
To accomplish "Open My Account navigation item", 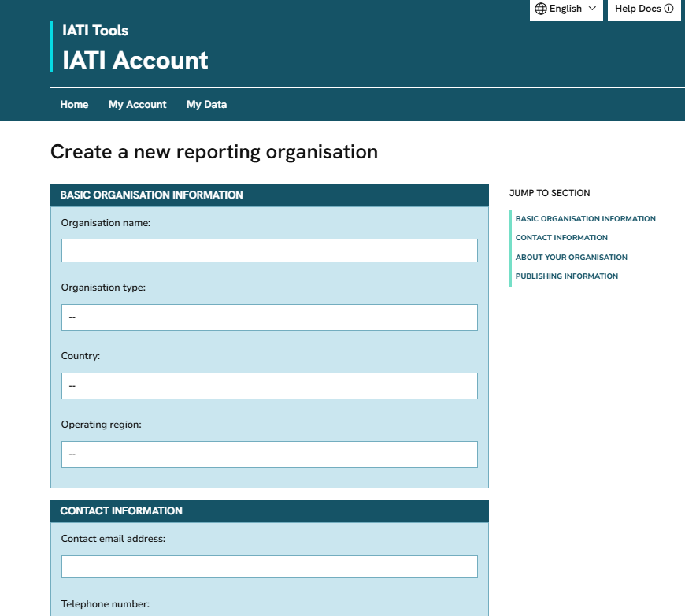I will (137, 104).
